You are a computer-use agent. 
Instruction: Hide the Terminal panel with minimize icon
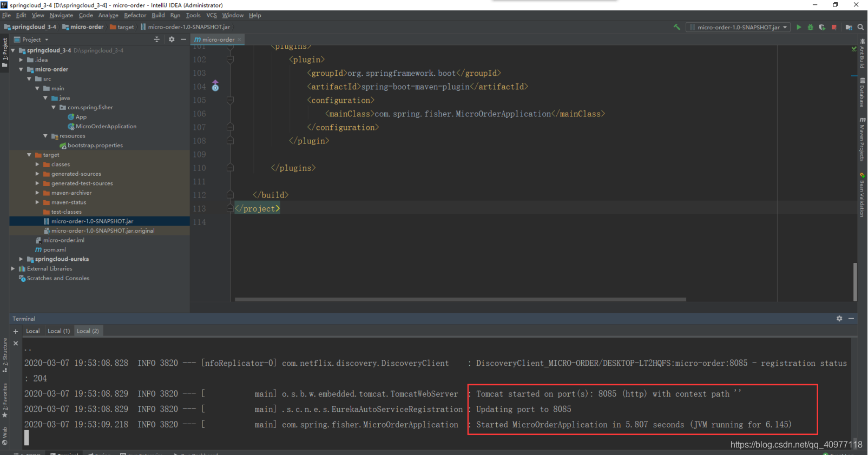click(851, 319)
